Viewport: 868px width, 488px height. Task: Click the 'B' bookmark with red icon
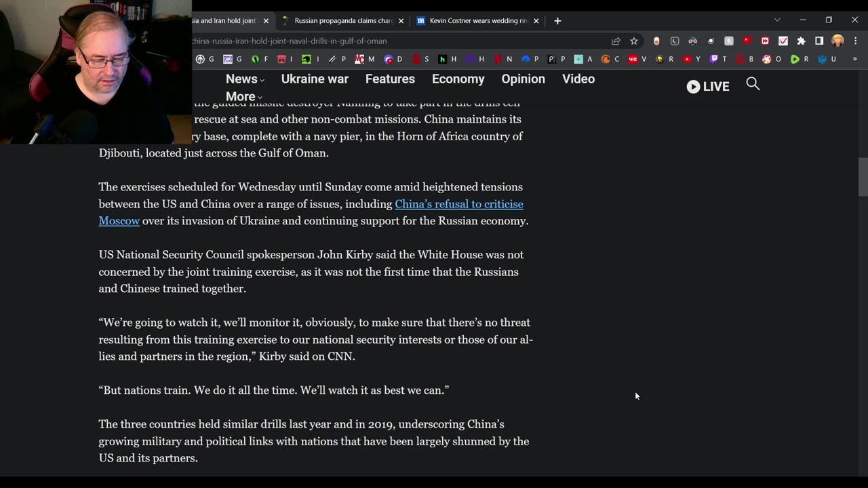(x=745, y=59)
